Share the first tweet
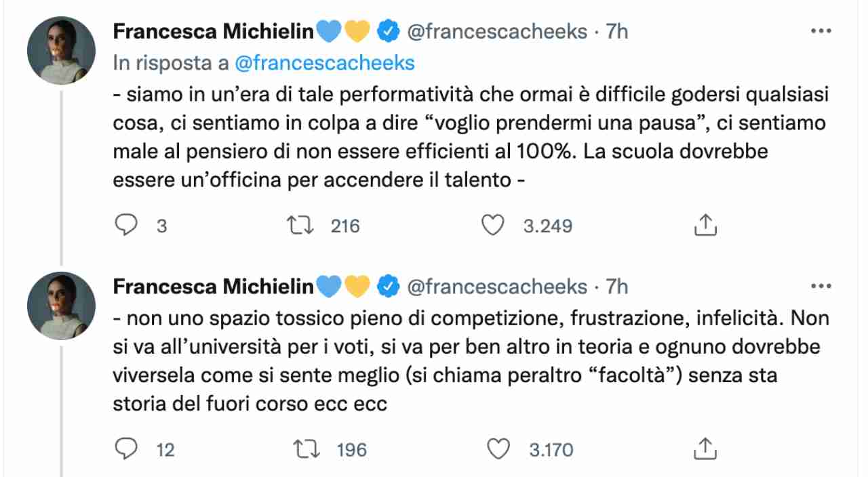Viewport: 868px width, 477px height. [x=704, y=224]
